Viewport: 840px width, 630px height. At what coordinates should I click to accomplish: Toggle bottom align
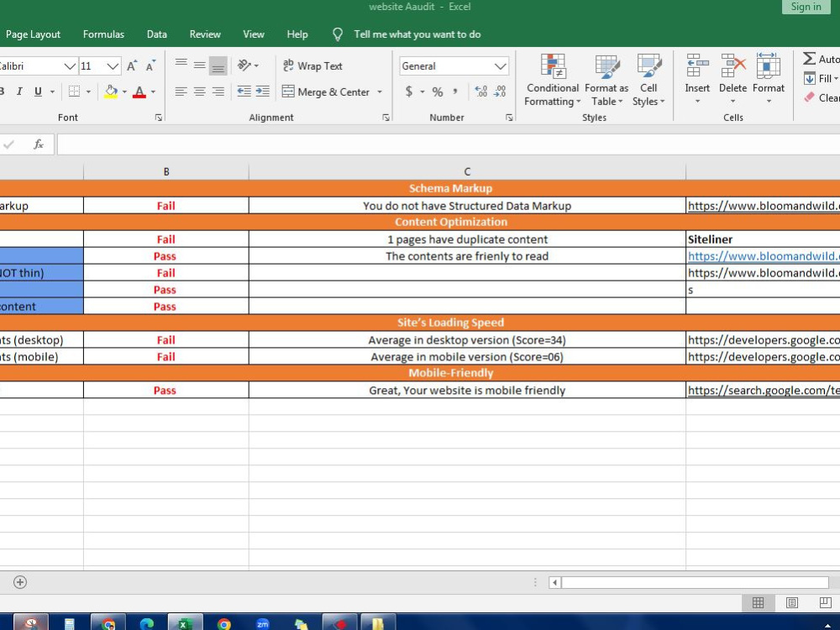pos(218,66)
